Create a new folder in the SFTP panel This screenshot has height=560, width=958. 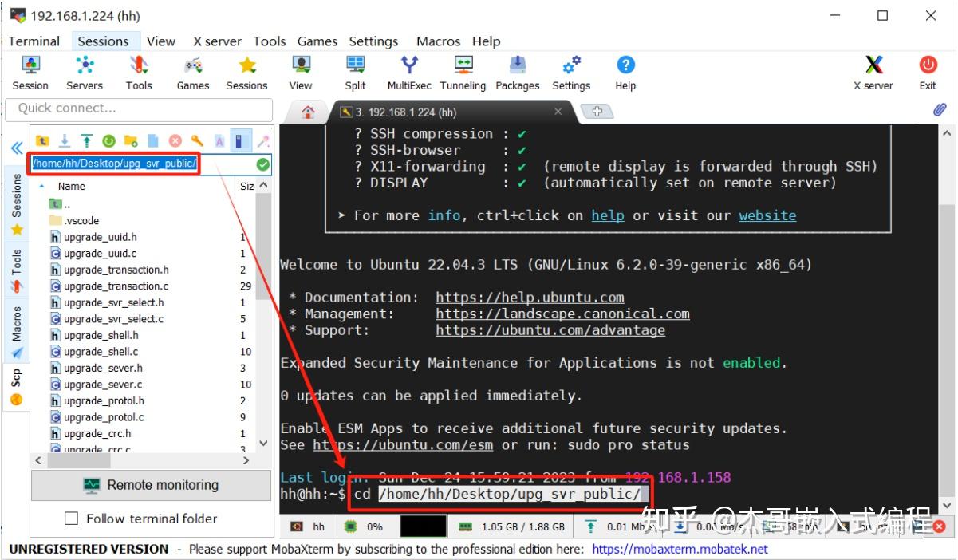pyautogui.click(x=130, y=141)
